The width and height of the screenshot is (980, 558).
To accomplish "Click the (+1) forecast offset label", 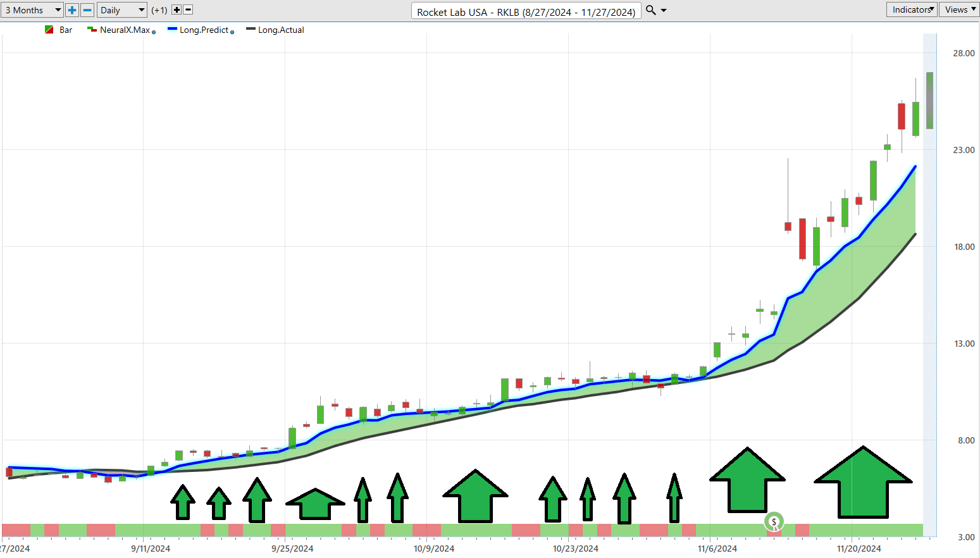I will tap(159, 10).
